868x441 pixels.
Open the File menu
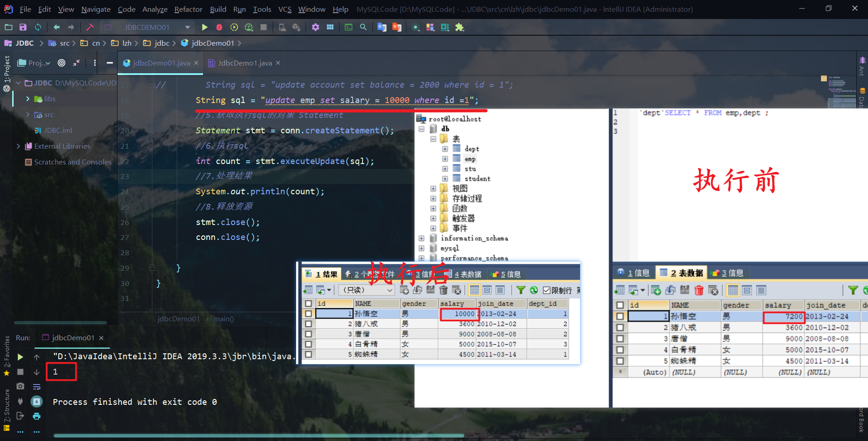click(x=25, y=9)
